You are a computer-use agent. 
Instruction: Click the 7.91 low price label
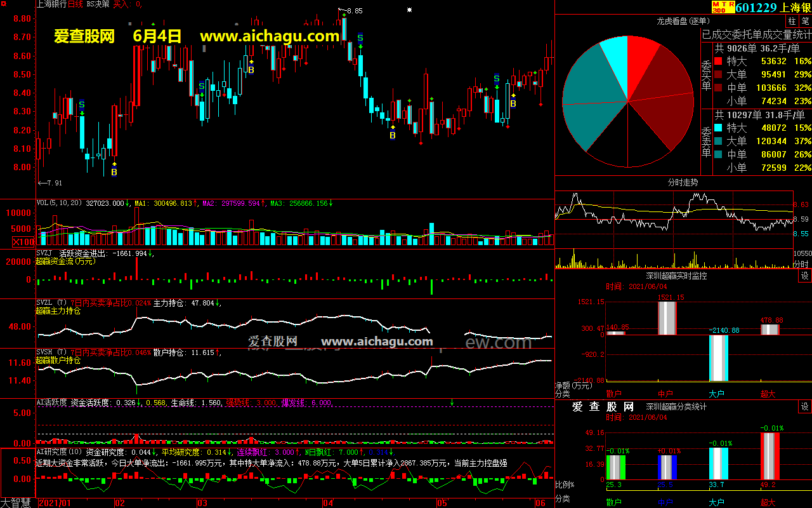54,184
